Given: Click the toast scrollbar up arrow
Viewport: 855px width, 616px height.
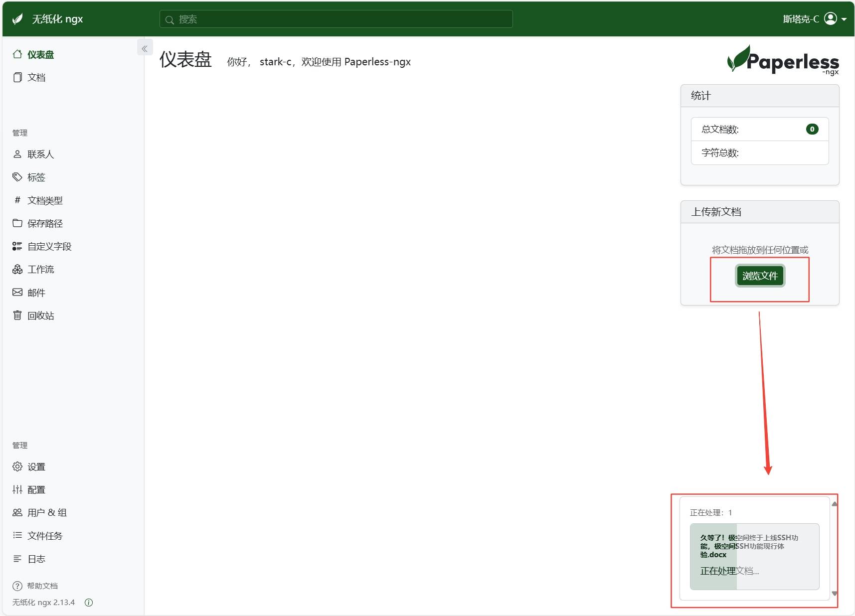Looking at the screenshot, I should pyautogui.click(x=835, y=504).
